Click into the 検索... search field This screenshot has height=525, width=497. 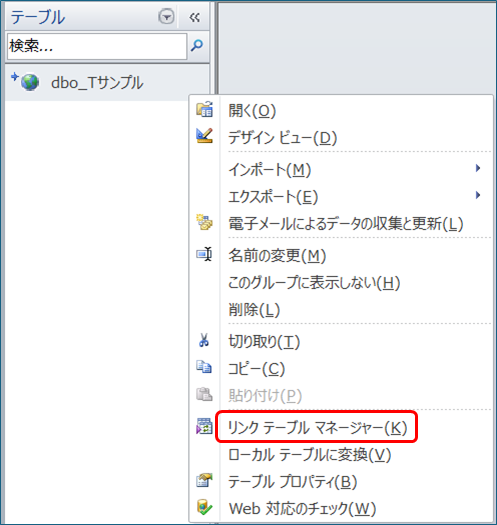coord(97,46)
